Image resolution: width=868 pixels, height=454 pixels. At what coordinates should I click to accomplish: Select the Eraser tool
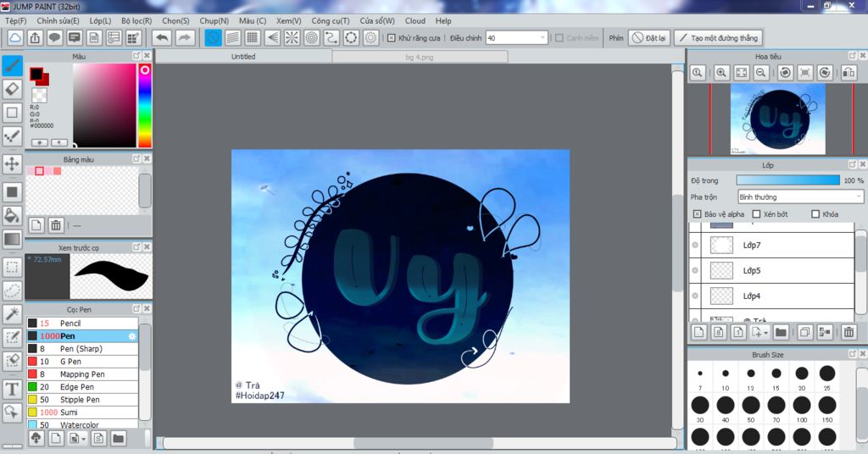[x=12, y=88]
